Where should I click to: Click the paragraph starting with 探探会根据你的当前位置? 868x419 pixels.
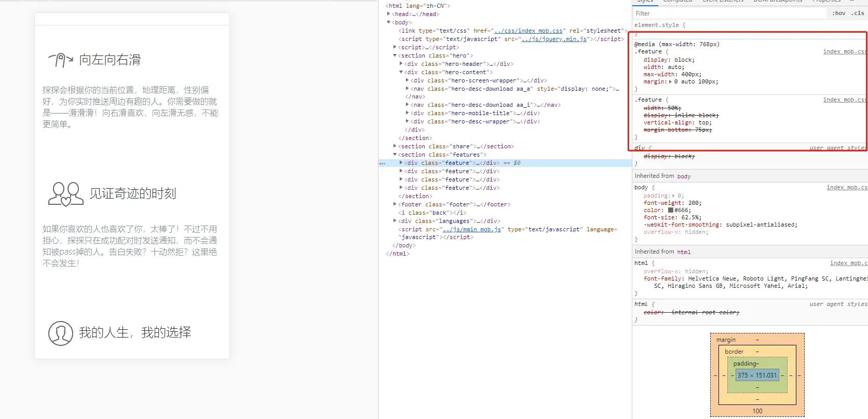click(130, 107)
